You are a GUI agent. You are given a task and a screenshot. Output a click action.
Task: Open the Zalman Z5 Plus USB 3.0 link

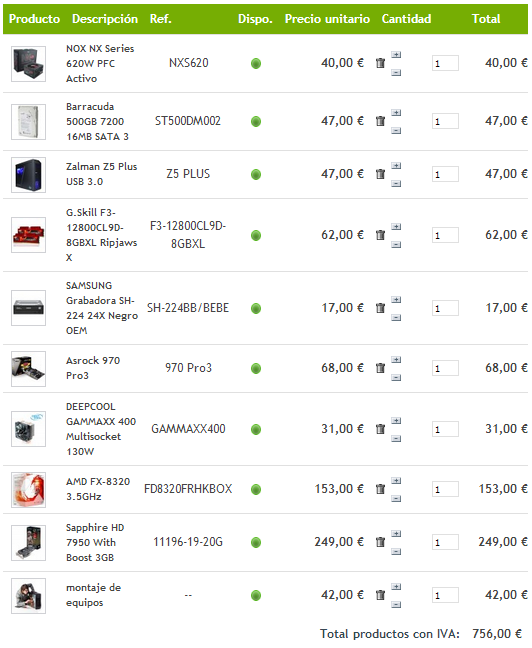(x=101, y=174)
